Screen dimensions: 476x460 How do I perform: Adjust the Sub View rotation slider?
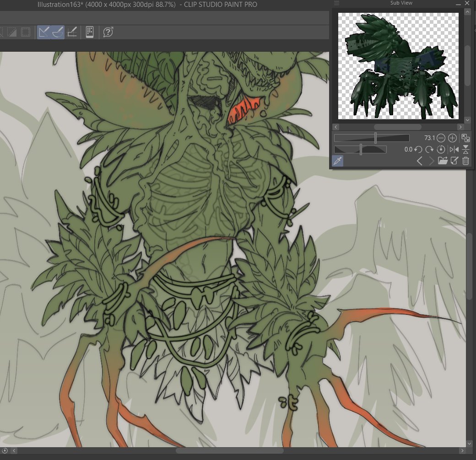click(360, 149)
